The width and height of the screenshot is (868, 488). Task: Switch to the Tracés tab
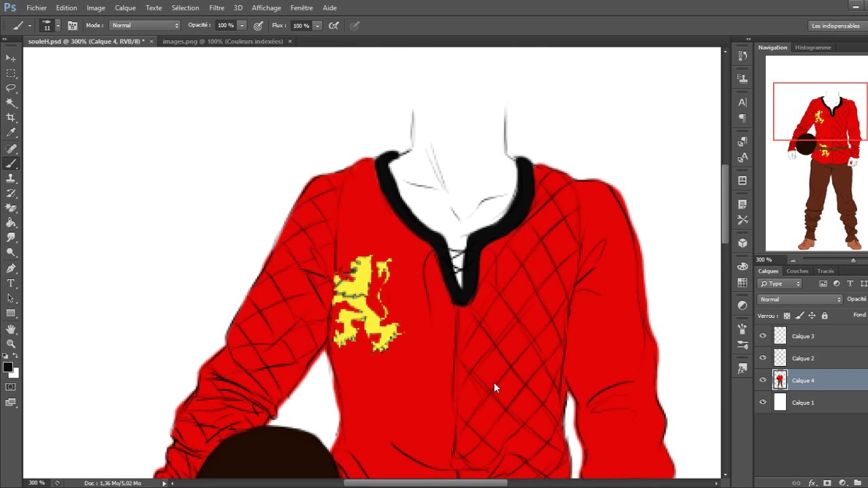[x=825, y=271]
